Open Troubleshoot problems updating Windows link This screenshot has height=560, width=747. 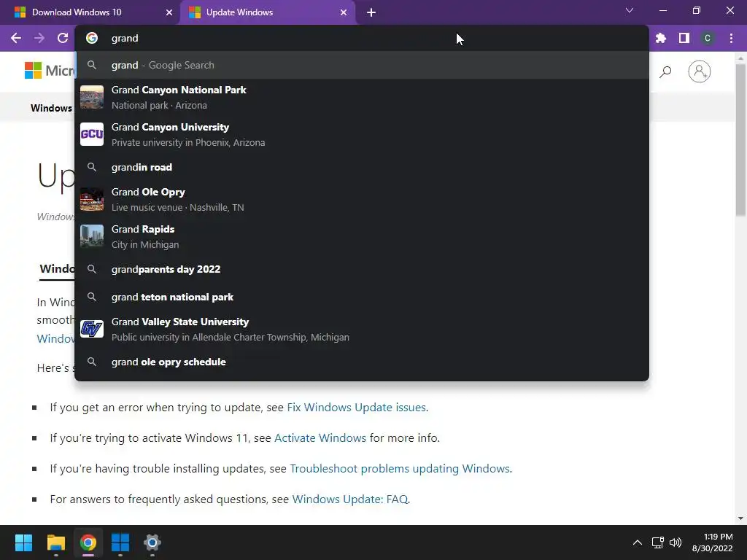(400, 469)
